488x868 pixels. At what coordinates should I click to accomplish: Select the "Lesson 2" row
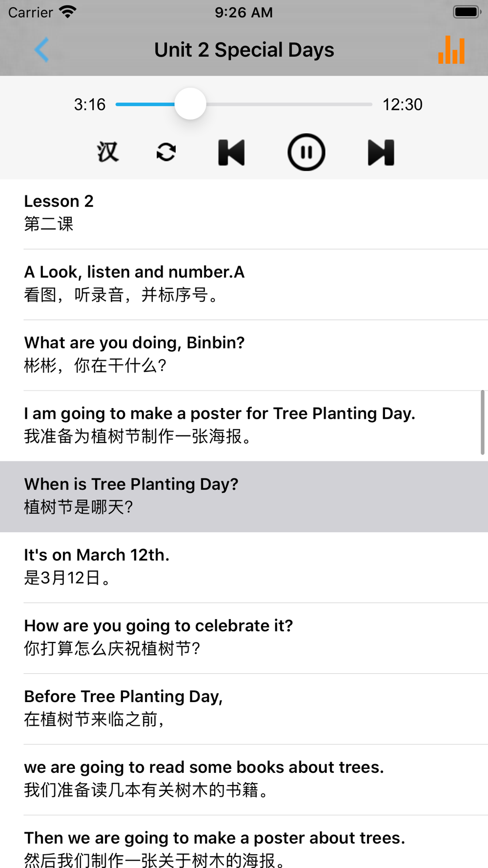pos(244,213)
